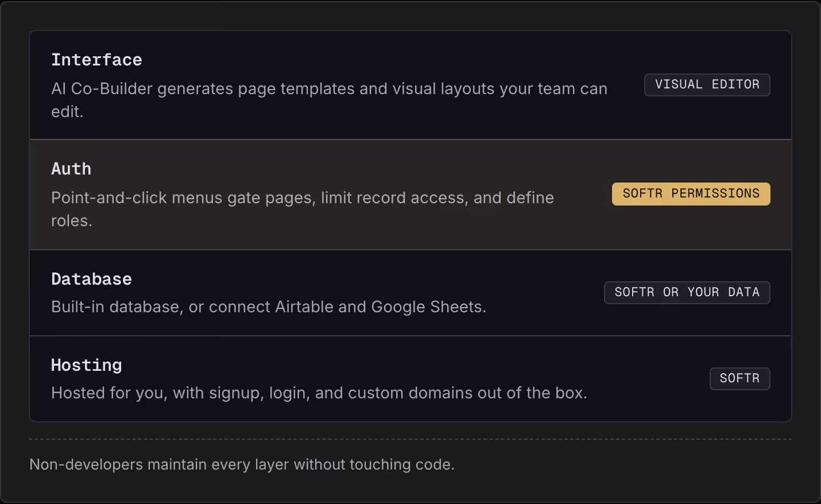Click the 'Built-in database, or connect Airtable' description

coord(269,307)
